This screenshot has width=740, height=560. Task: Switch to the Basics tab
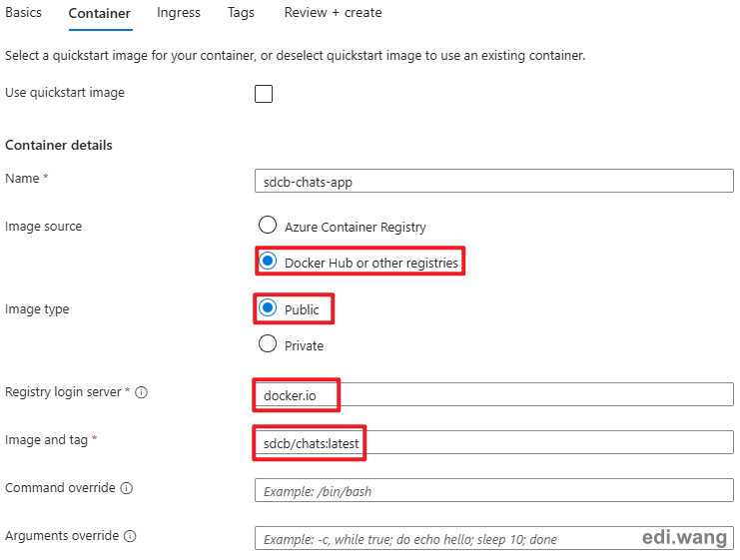[24, 13]
